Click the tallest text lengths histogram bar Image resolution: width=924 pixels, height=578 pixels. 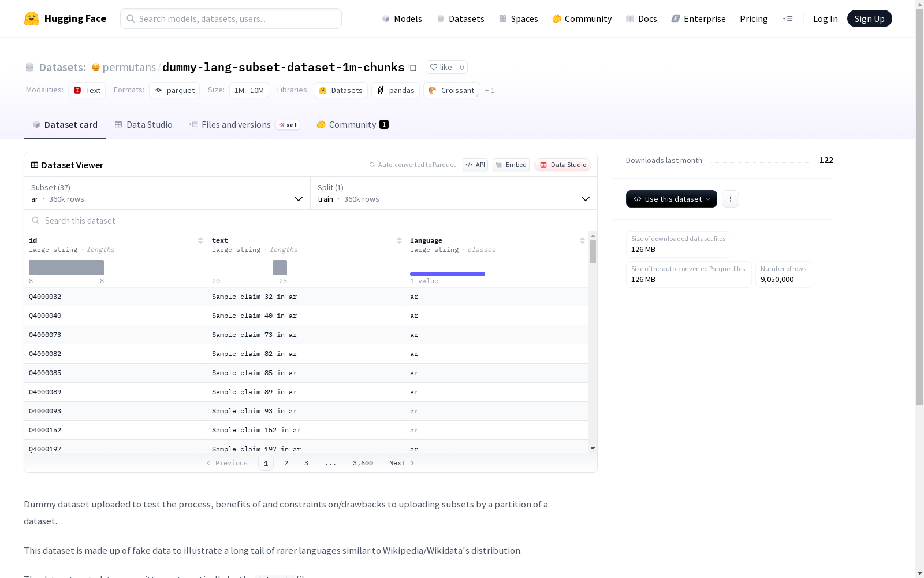coord(280,268)
